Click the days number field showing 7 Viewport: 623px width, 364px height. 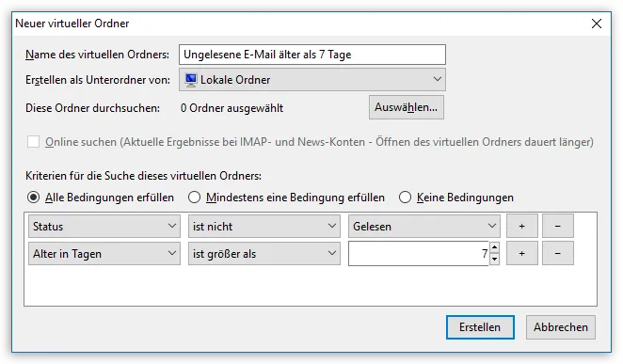tap(419, 254)
